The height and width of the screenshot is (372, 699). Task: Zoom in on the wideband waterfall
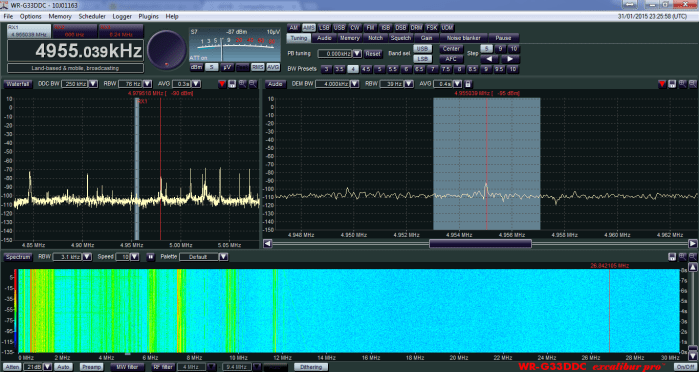pyautogui.click(x=683, y=257)
